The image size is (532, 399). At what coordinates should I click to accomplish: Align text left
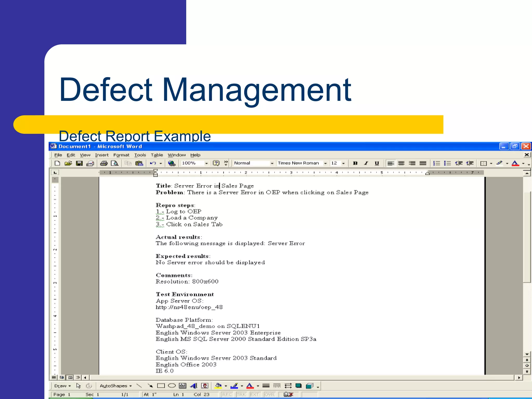pos(391,163)
